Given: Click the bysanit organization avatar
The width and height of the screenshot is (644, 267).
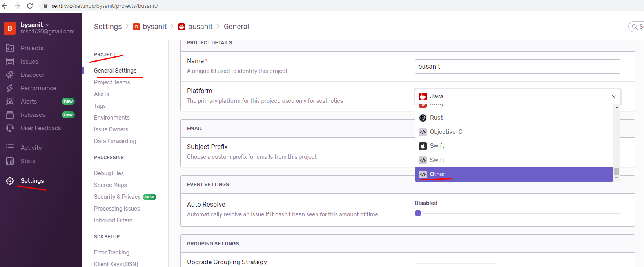Looking at the screenshot, I should click(10, 28).
